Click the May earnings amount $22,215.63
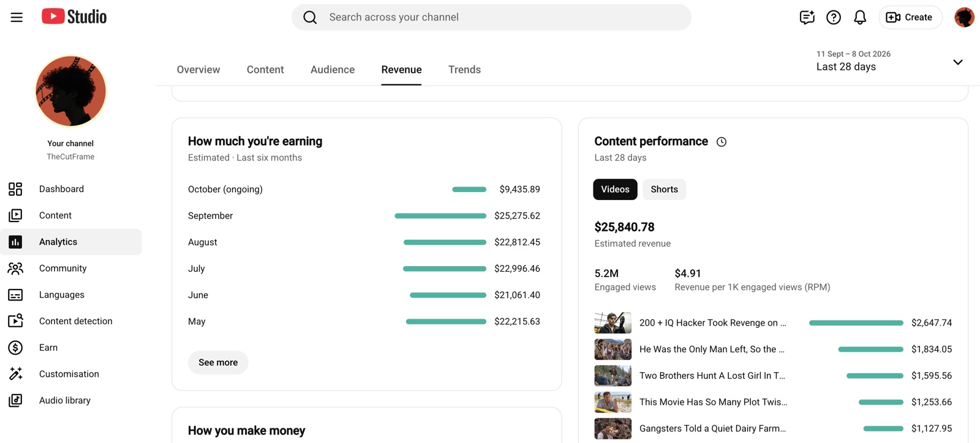Viewport: 980px width, 443px height. [518, 321]
